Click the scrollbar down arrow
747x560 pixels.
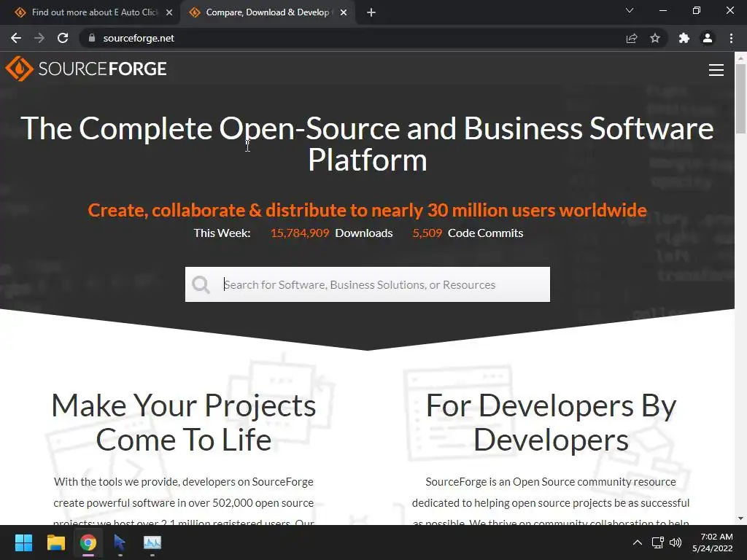click(x=740, y=518)
